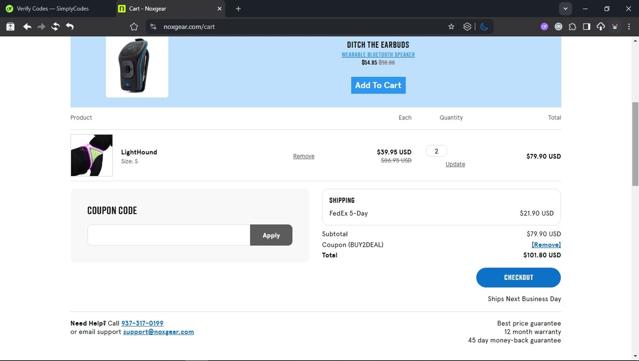Add the Bluetooth speaker to cart
The width and height of the screenshot is (639, 361).
pos(378,85)
